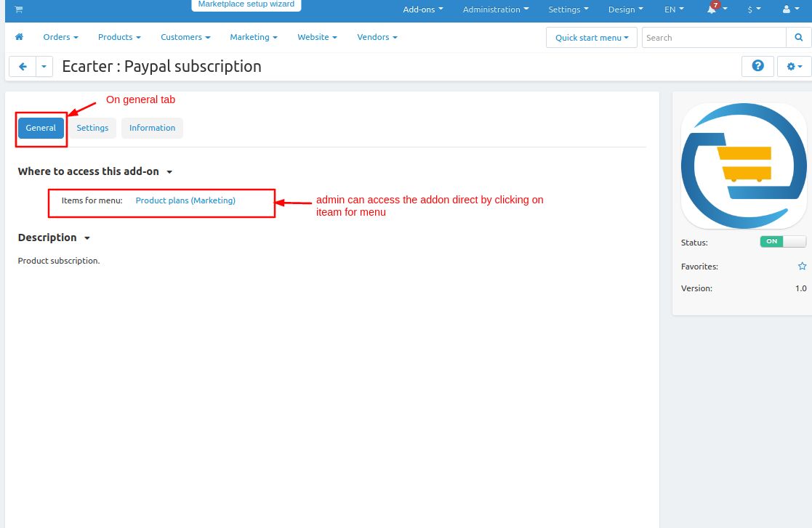Open the Orders menu
The width and height of the screenshot is (812, 528).
coord(60,37)
